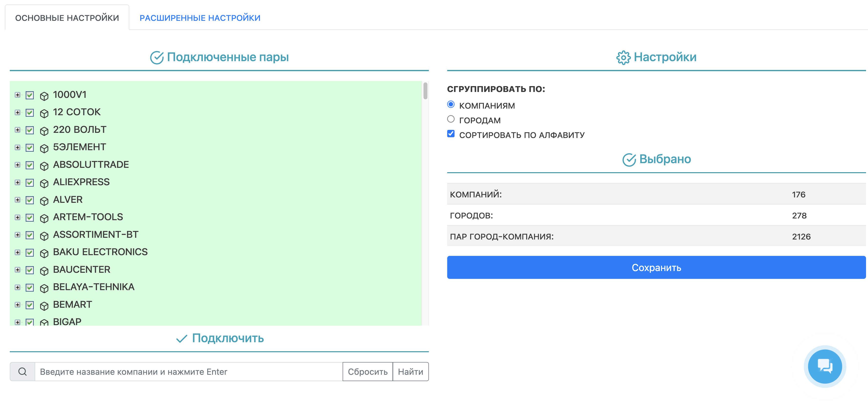The width and height of the screenshot is (868, 409).
Task: Click the cube icon next to BELAYA-TEHNIKA
Action: click(x=44, y=289)
